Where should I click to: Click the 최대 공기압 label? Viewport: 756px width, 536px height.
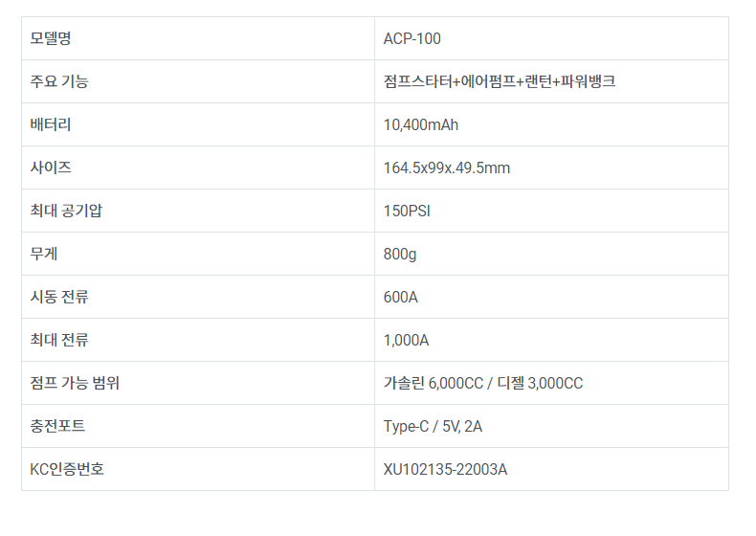pyautogui.click(x=66, y=211)
